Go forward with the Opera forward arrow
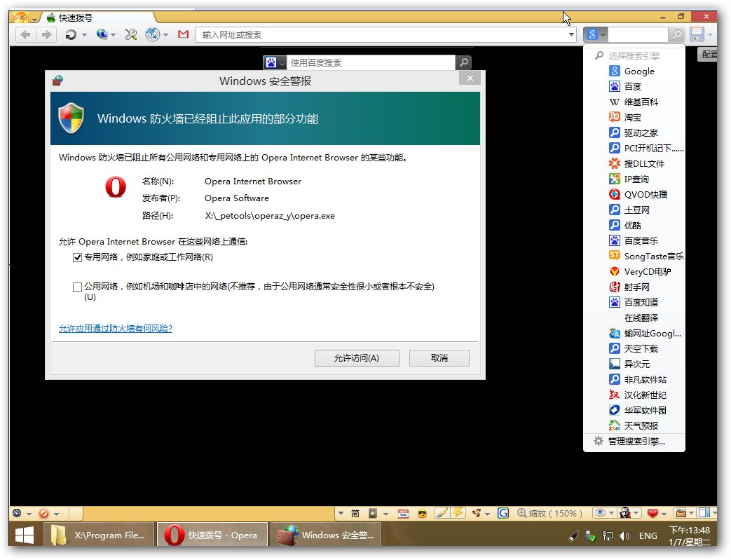The height and width of the screenshot is (560, 731). [x=47, y=34]
